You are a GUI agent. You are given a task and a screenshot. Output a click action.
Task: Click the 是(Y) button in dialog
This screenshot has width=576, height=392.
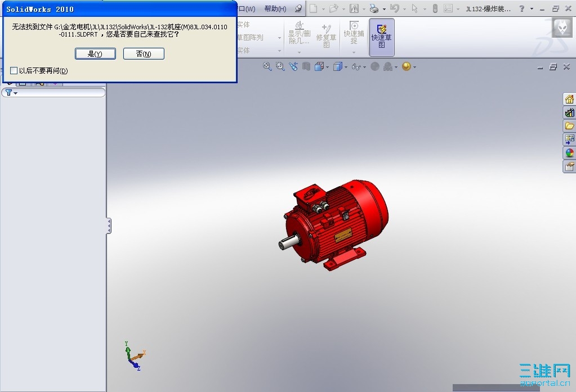pos(96,53)
